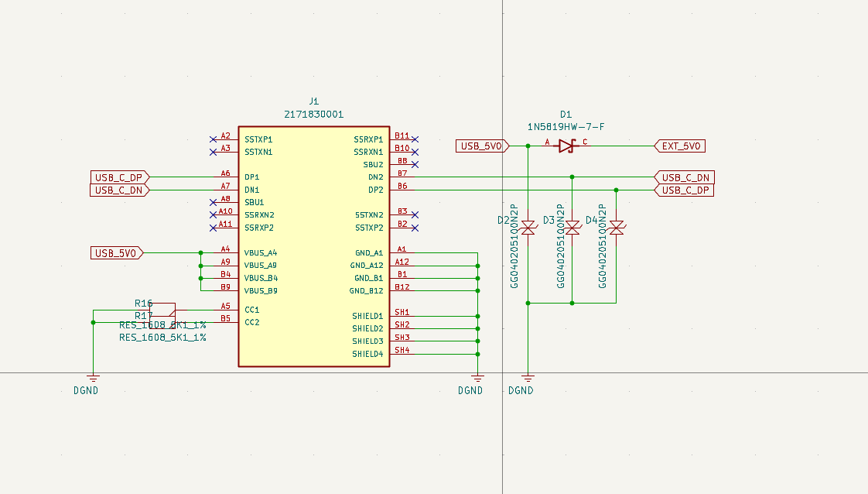The width and height of the screenshot is (868, 494).
Task: Select the 1N5819HW-7-F value text
Action: click(566, 127)
